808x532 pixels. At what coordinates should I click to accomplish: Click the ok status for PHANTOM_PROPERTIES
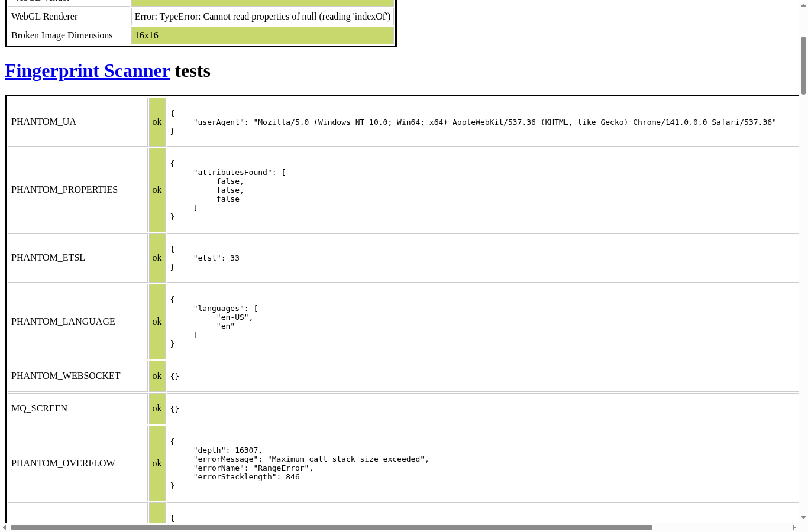pyautogui.click(x=157, y=190)
